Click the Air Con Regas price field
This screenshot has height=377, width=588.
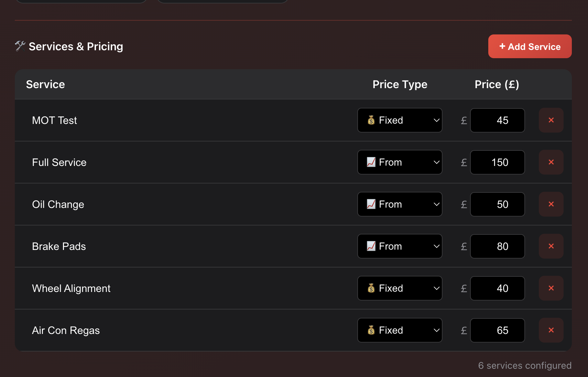(x=497, y=330)
